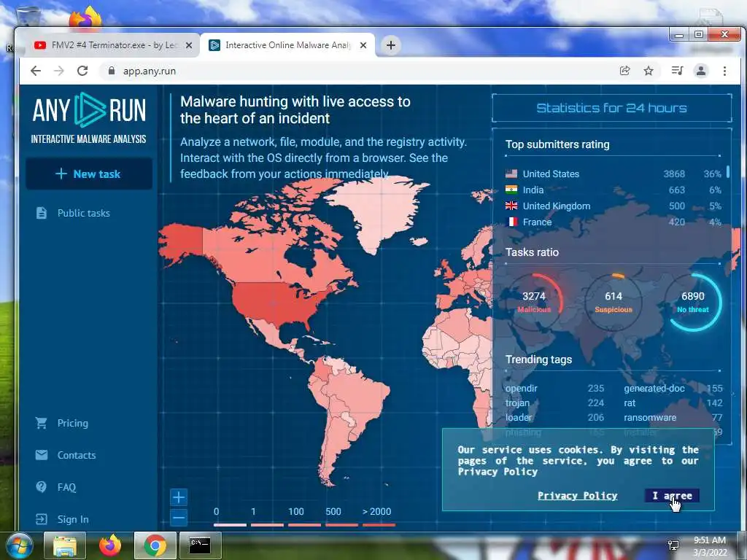Click the ANY.RUN logo
Image resolution: width=747 pixels, height=560 pixels.
coord(89,117)
